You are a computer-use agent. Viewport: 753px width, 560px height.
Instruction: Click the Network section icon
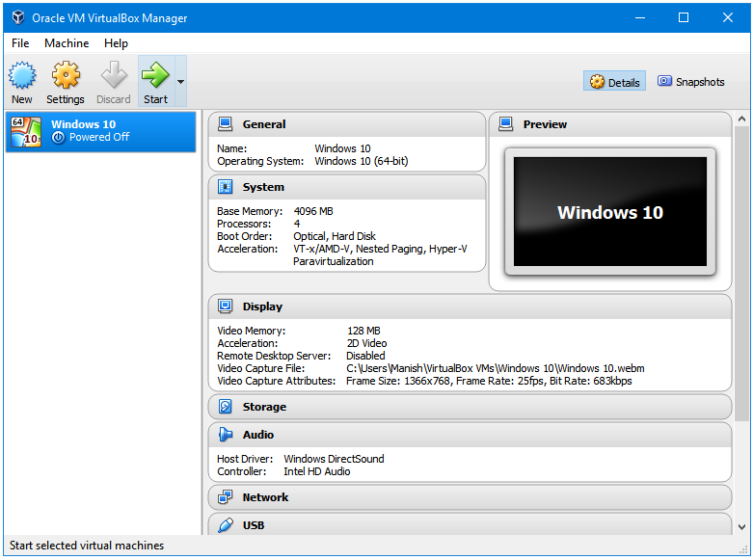pyautogui.click(x=226, y=497)
